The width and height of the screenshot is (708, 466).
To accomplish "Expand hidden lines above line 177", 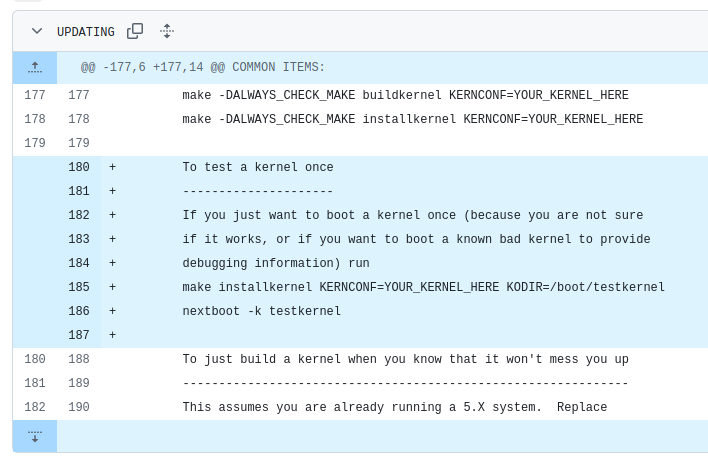I will click(x=35, y=67).
